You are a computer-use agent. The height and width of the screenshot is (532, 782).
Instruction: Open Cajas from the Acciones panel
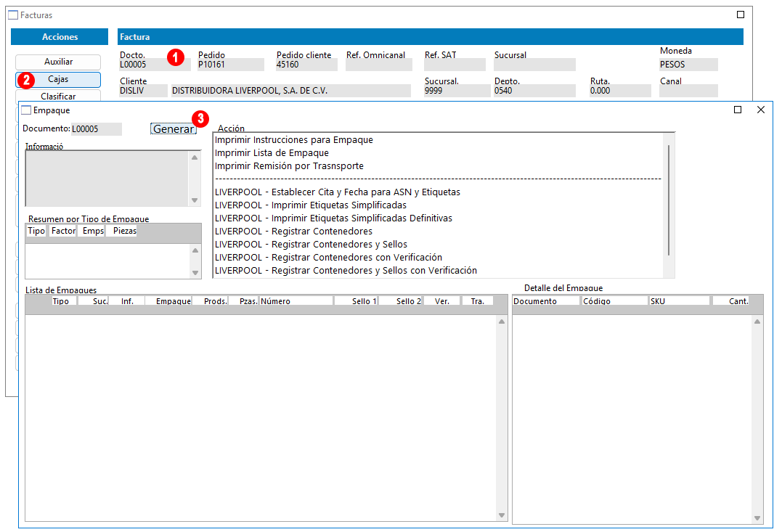[x=58, y=79]
